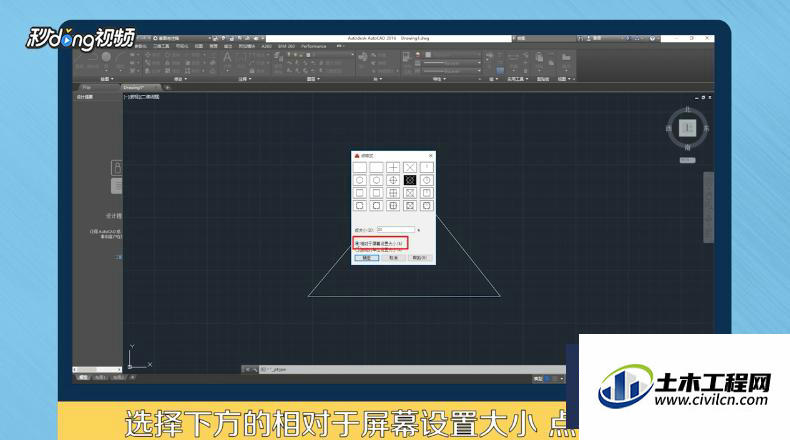Click the point size input field
The height and width of the screenshot is (440, 790).
[396, 230]
